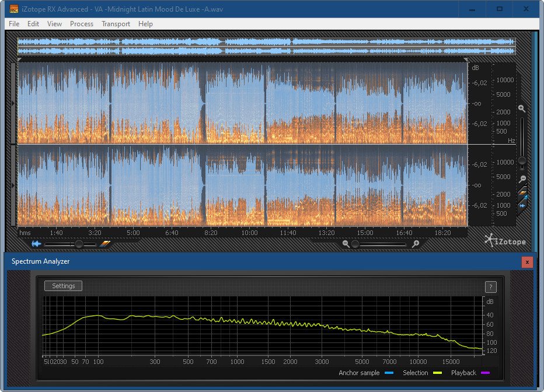Screen dimensions: 544x392
Task: Toggle the waveform view on the right-side tab
Action: [522, 205]
